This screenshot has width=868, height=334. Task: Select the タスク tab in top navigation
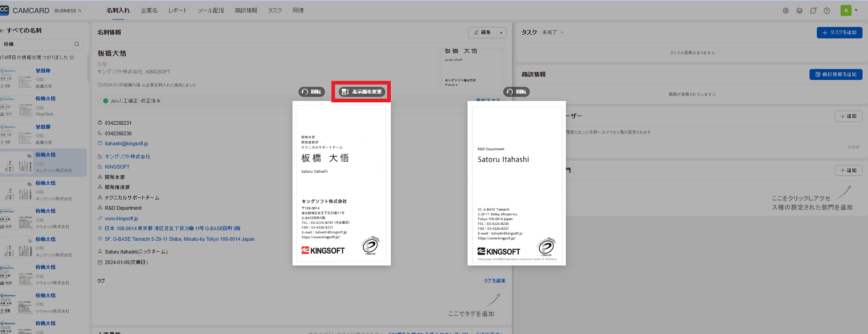275,11
